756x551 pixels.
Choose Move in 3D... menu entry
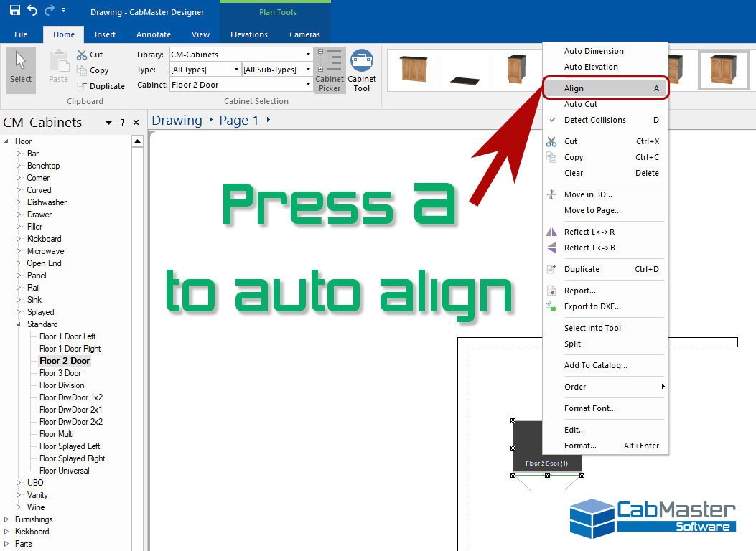(605, 194)
